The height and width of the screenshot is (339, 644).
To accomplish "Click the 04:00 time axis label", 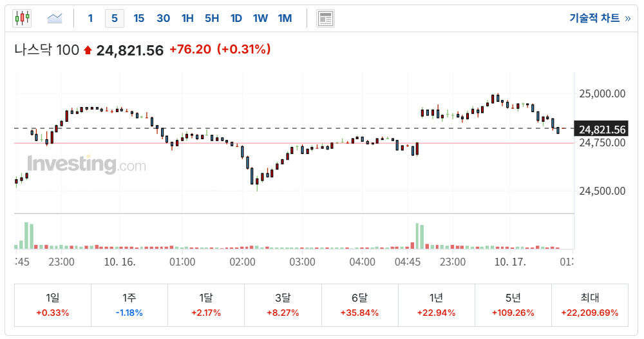I will pos(362,262).
